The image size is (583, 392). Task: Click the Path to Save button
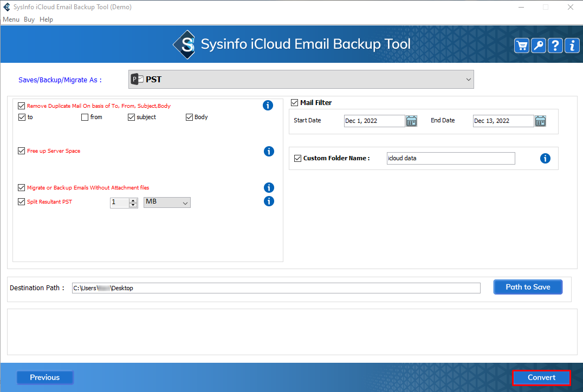point(528,287)
